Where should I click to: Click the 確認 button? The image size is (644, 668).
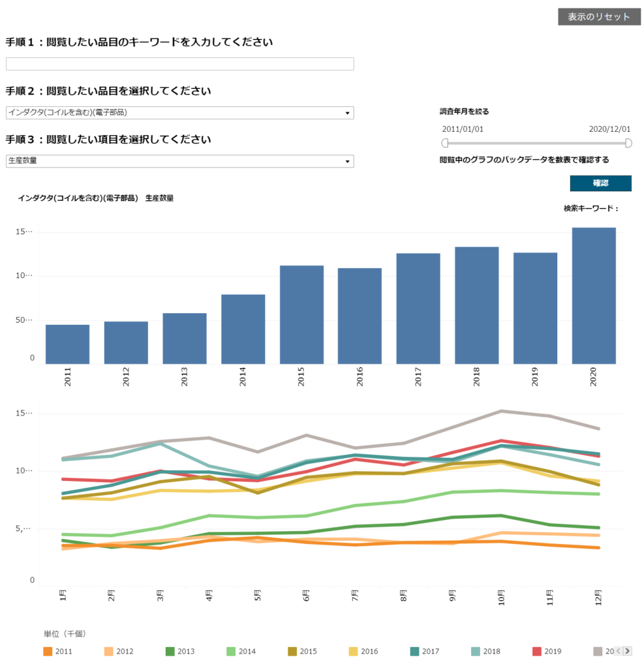(x=600, y=183)
